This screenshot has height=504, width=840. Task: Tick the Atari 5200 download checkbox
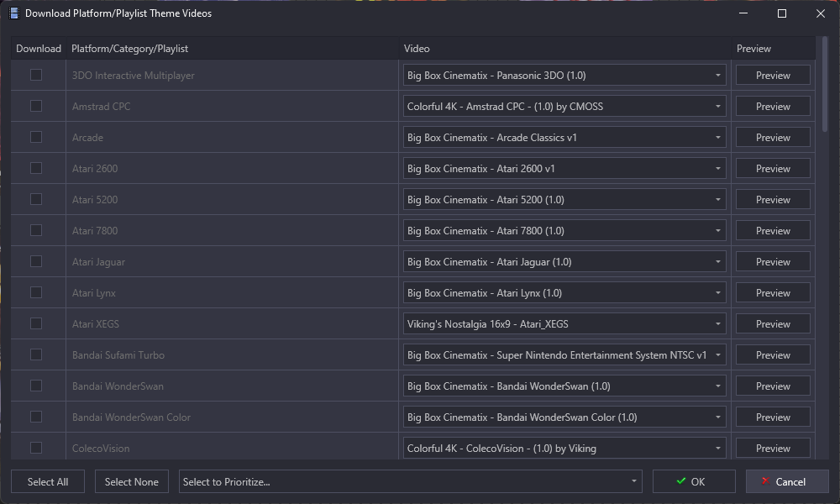click(x=36, y=199)
